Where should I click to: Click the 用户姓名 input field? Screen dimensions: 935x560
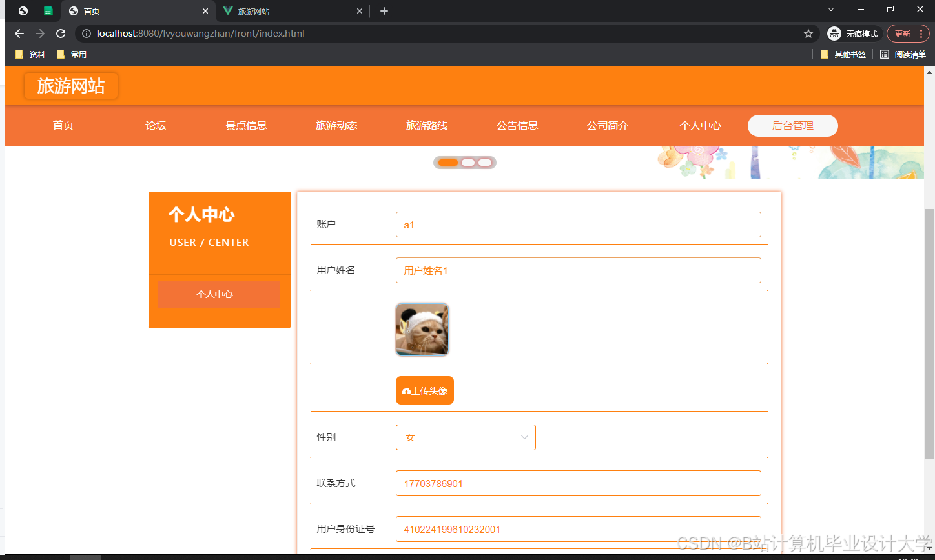[579, 270]
